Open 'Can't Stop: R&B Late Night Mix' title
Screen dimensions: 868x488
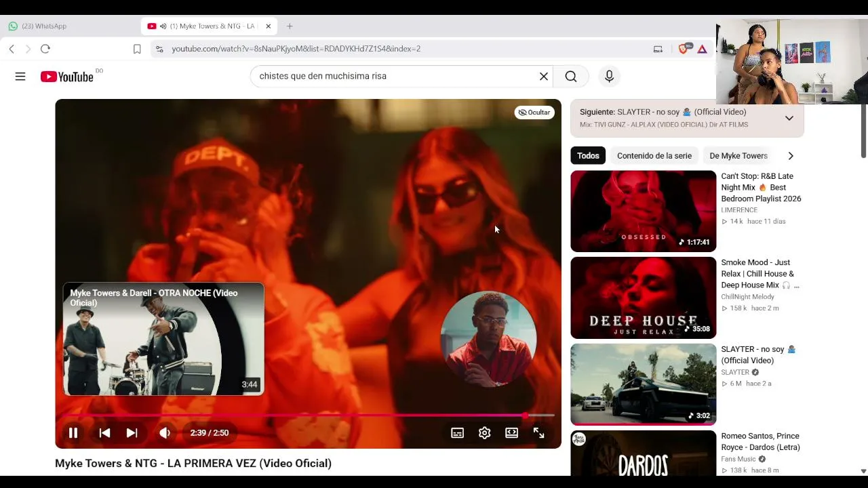point(762,188)
